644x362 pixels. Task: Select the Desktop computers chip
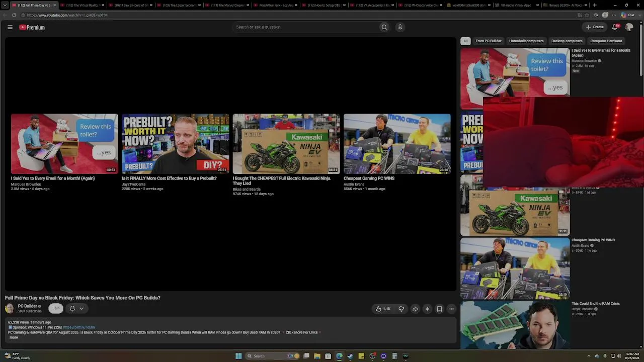[x=567, y=41]
